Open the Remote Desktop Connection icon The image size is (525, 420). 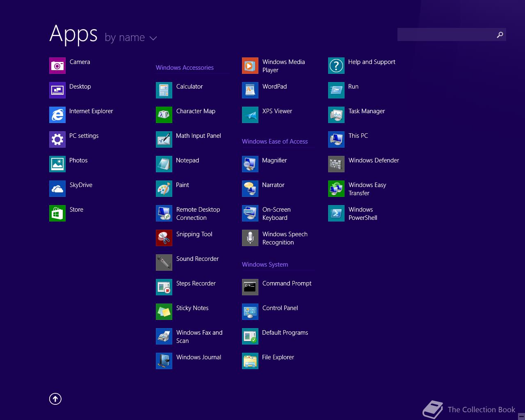(164, 213)
